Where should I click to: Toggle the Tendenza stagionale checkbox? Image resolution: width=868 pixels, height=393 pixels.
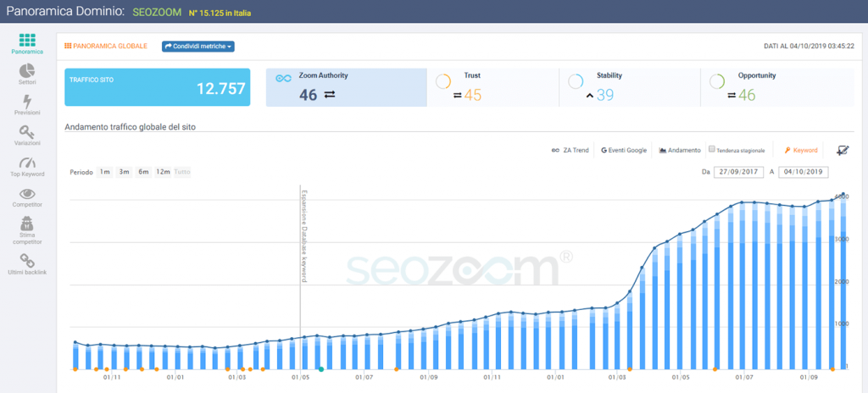click(x=712, y=149)
